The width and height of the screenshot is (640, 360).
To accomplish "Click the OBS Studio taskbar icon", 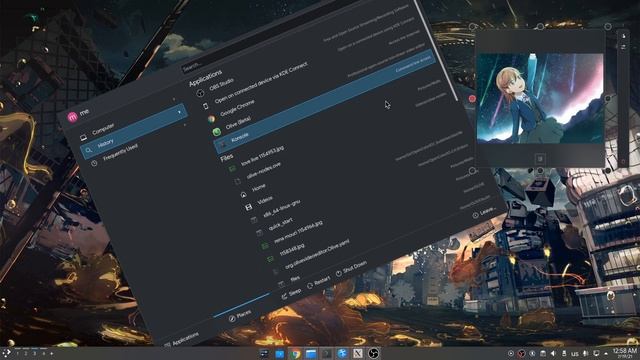I will point(373,353).
